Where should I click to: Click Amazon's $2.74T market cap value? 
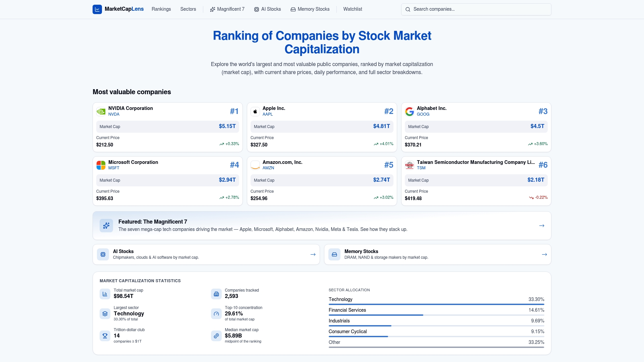click(x=382, y=180)
